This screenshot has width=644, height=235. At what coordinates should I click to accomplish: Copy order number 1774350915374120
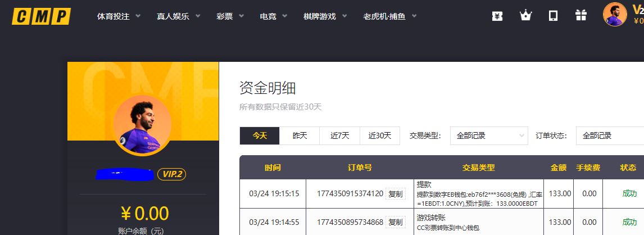(396, 194)
